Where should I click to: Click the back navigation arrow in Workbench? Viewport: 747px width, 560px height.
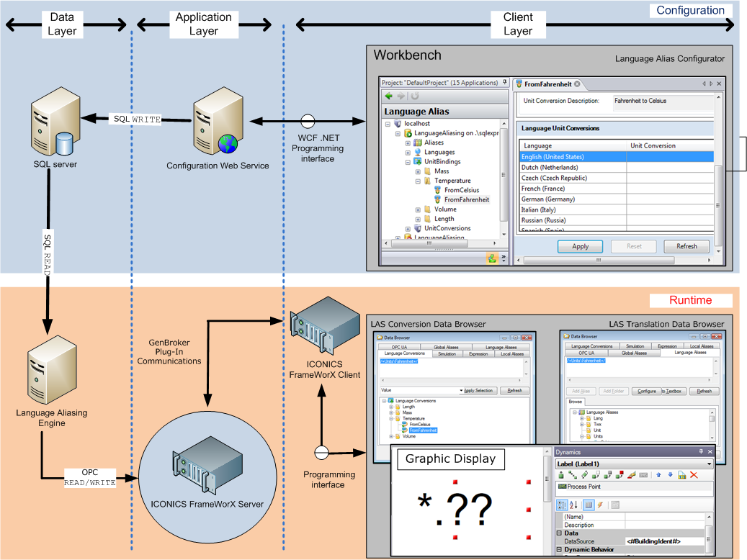pyautogui.click(x=389, y=95)
